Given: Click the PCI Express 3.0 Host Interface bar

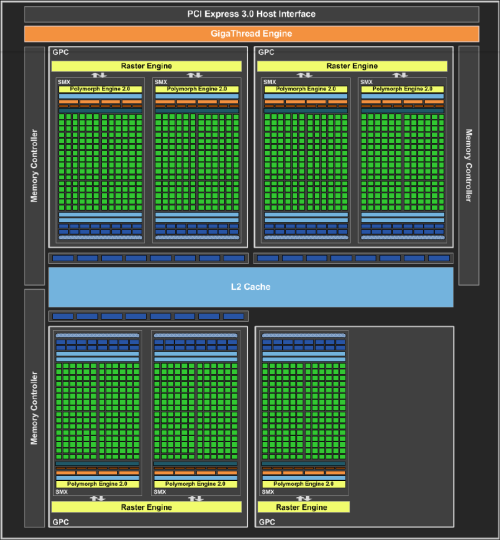Looking at the screenshot, I should (251, 14).
